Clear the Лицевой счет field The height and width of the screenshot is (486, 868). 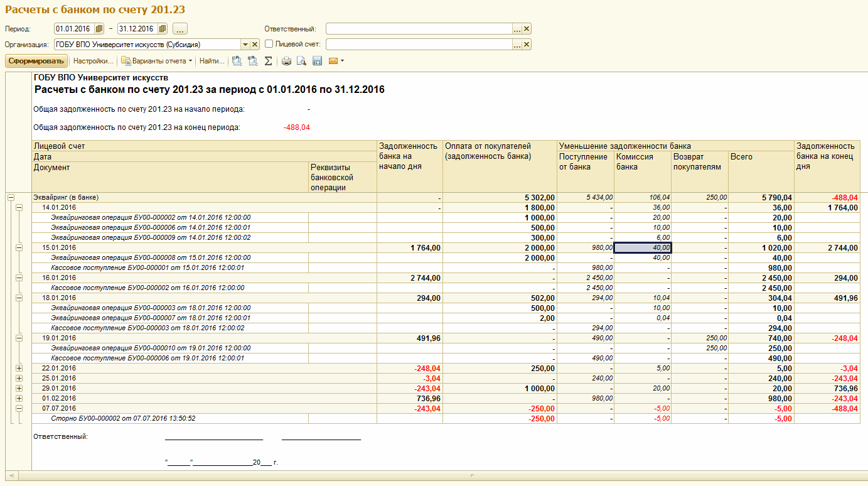[x=527, y=45]
